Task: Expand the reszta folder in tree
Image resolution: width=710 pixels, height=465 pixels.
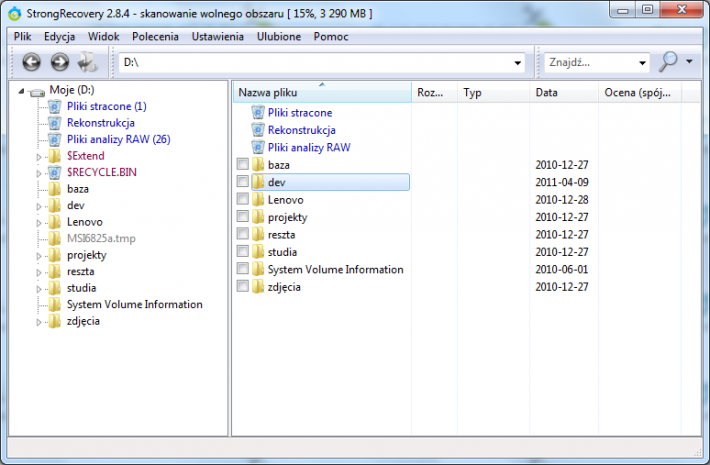Action: point(39,273)
